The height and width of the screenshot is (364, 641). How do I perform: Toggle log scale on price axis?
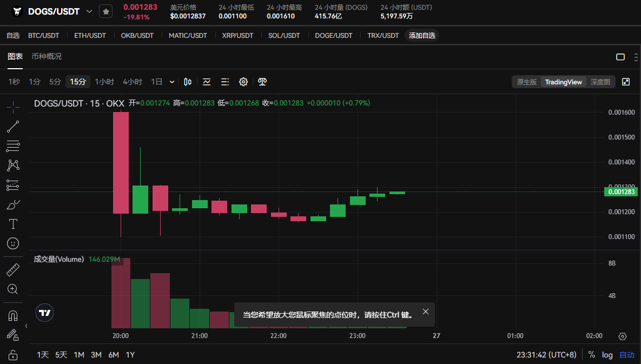coord(607,355)
